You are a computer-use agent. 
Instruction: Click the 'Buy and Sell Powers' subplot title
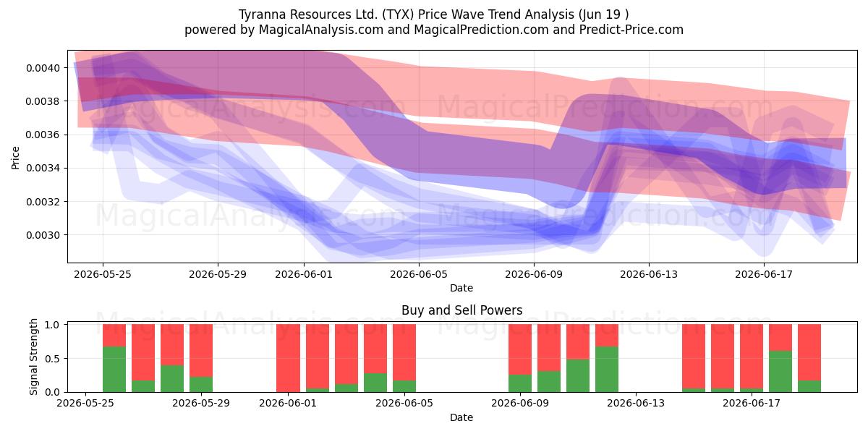[461, 310]
